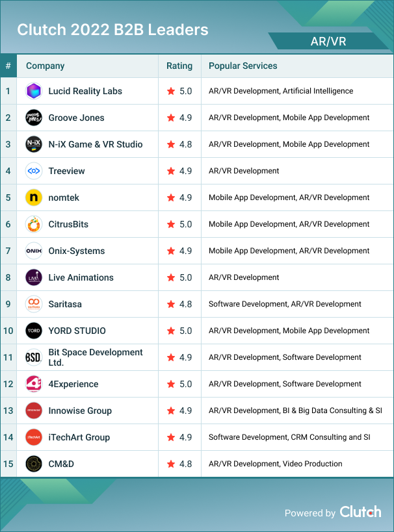Click the Innowise Group red logo

34,411
